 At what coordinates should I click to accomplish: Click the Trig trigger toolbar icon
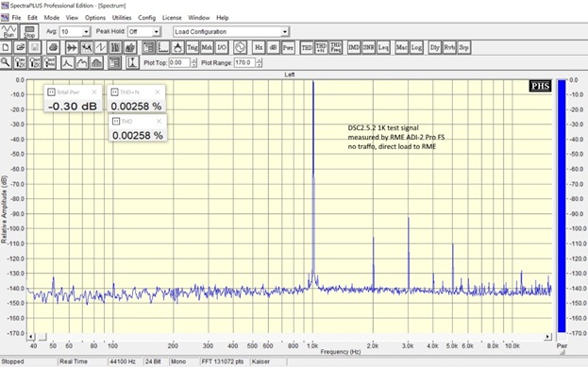pyautogui.click(x=193, y=47)
